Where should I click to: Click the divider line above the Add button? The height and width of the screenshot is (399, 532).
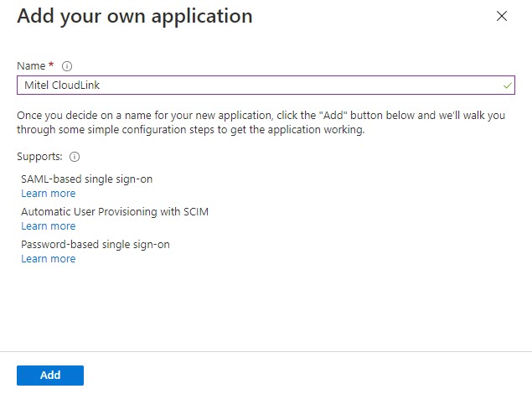[x=266, y=351]
